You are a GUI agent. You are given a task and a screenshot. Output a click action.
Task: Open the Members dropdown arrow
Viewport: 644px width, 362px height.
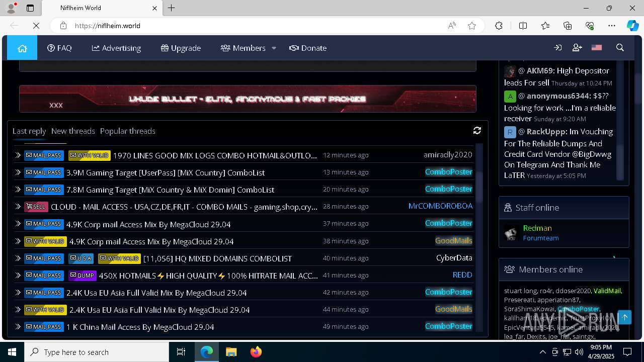coord(274,48)
